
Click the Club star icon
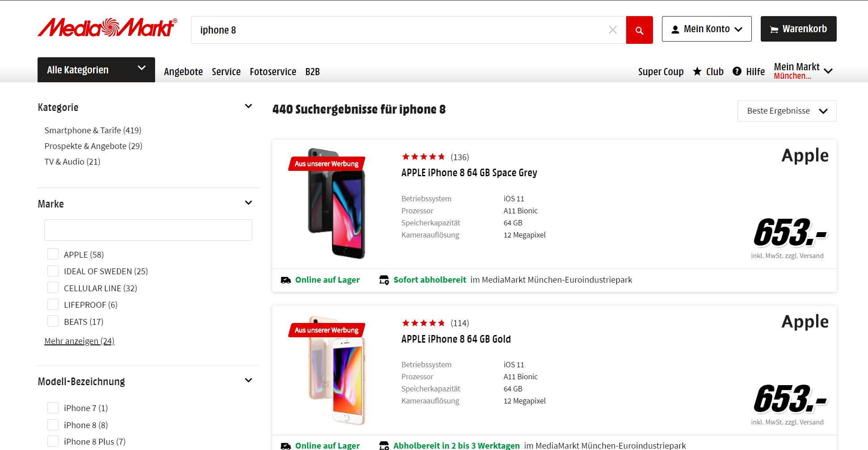697,72
